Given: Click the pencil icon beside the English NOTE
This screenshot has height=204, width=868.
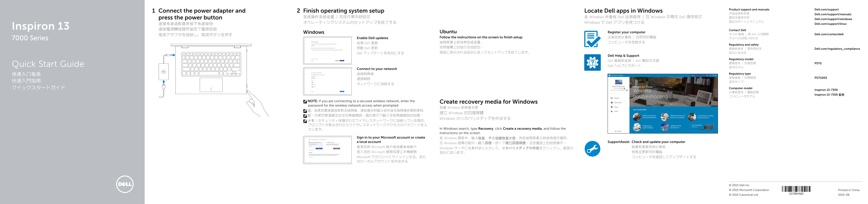Looking at the screenshot, I should click(305, 101).
